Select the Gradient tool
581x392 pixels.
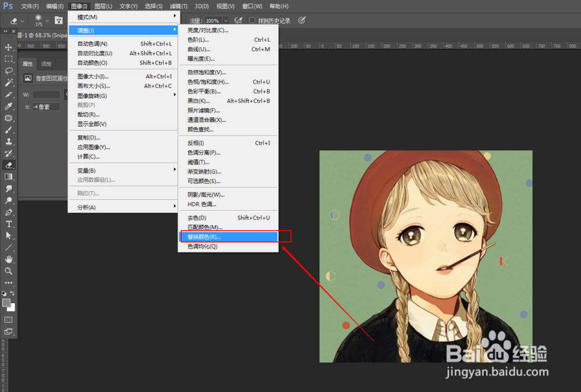point(8,177)
